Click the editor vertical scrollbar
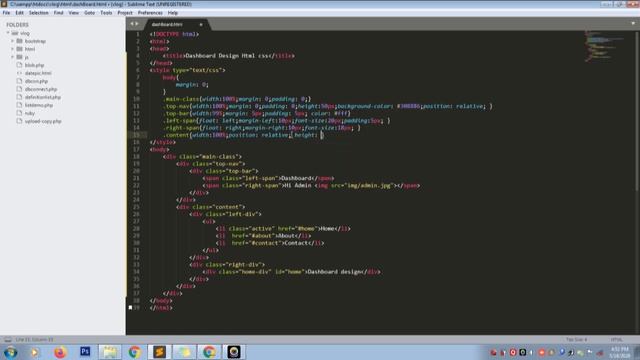The height and width of the screenshot is (360, 640). [x=637, y=110]
